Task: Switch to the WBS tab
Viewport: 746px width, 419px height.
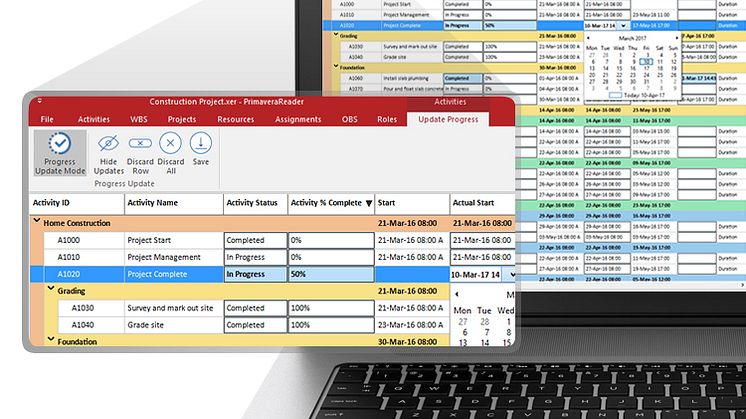Action: coord(138,119)
